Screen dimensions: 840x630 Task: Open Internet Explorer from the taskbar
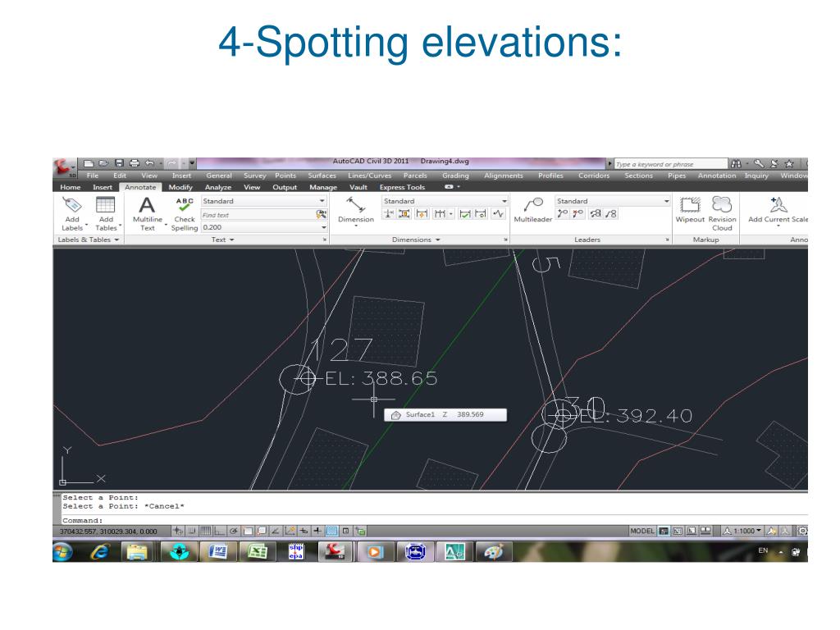pos(100,552)
